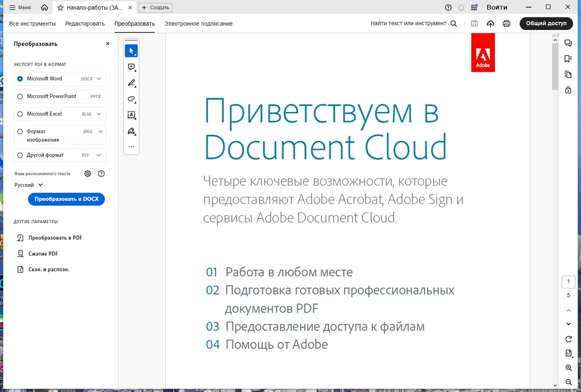Viewport: 581px width, 392px height.
Task: Click the quick tools toolbar grip handle
Action: click(x=131, y=41)
